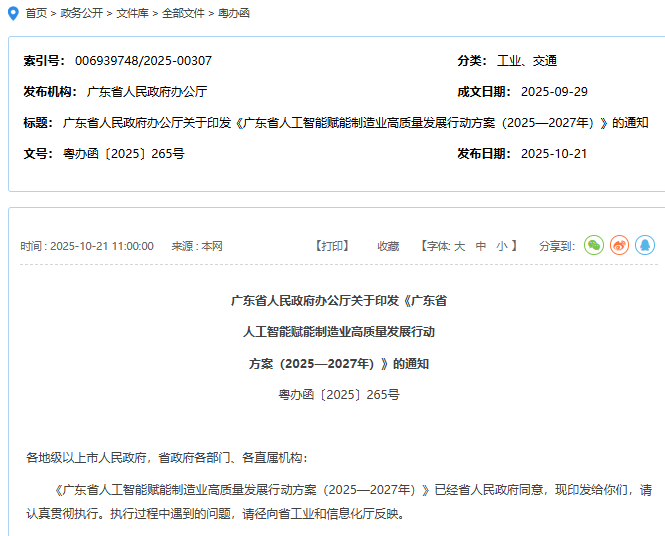Share the notice to Weibo
Screen dimensions: 665x536
[x=620, y=245]
